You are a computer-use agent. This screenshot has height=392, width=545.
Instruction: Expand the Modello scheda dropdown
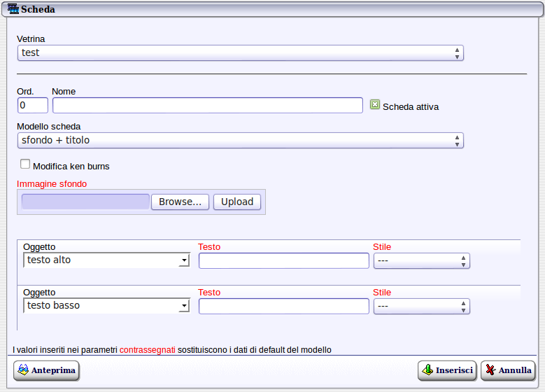coord(240,141)
